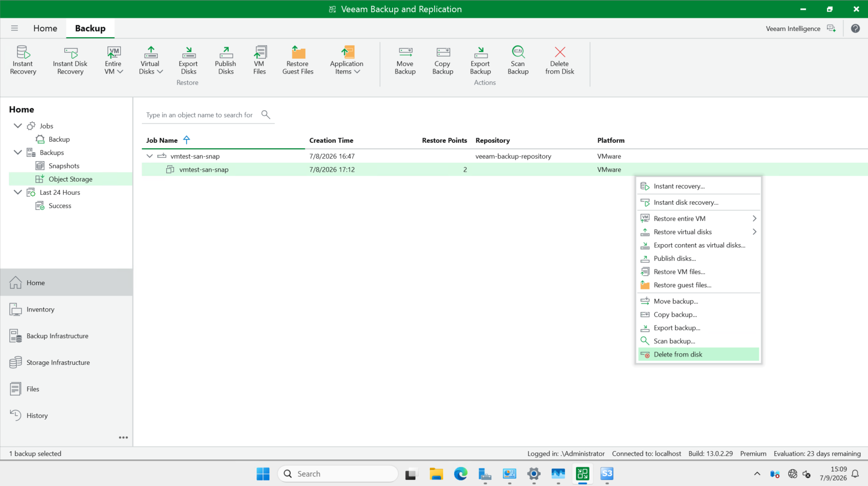Sort by Restore Points column
Screen dimensions: 868x486
click(x=444, y=141)
